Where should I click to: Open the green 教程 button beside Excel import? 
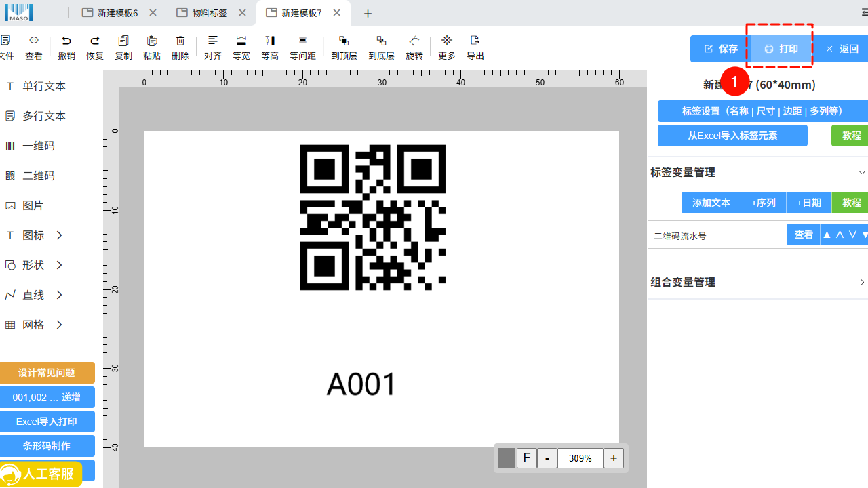pos(850,136)
